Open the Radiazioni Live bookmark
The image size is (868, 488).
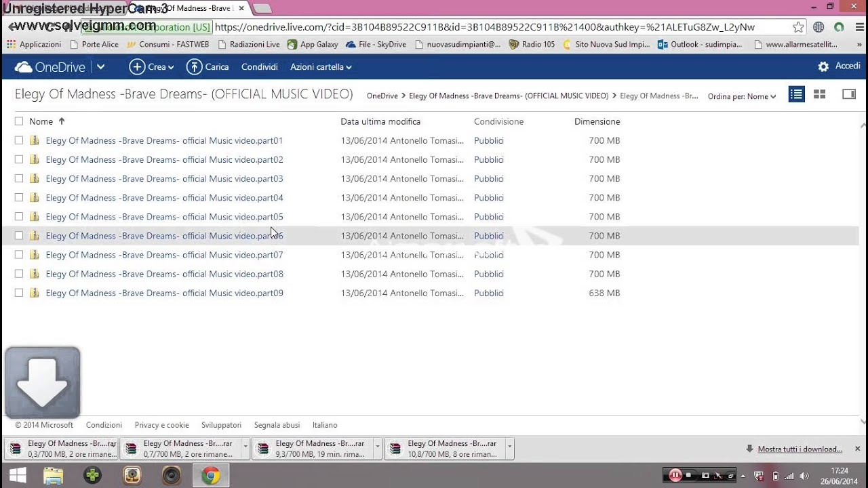point(248,44)
